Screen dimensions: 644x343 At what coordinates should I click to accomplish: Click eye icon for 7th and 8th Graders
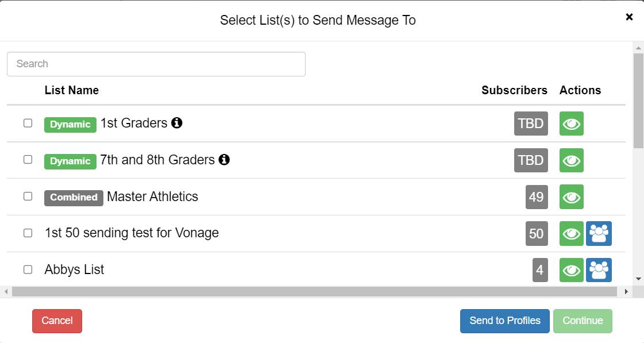pos(571,160)
